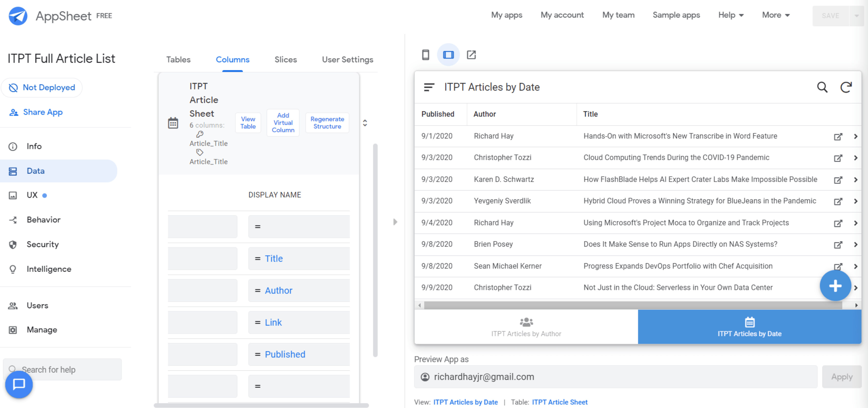Switch to the Slices tab

click(285, 60)
